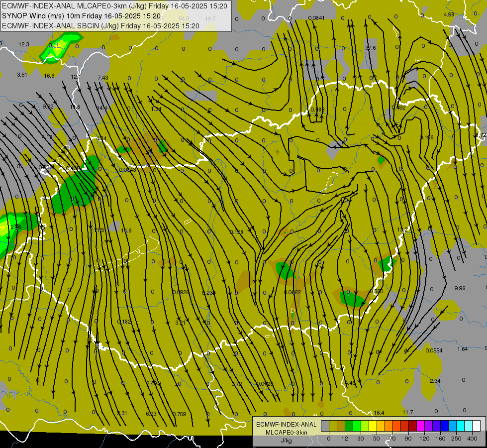
Task: Click the ECMWF-INDEX-ANAL SBCIN title line
Action: coord(100,26)
